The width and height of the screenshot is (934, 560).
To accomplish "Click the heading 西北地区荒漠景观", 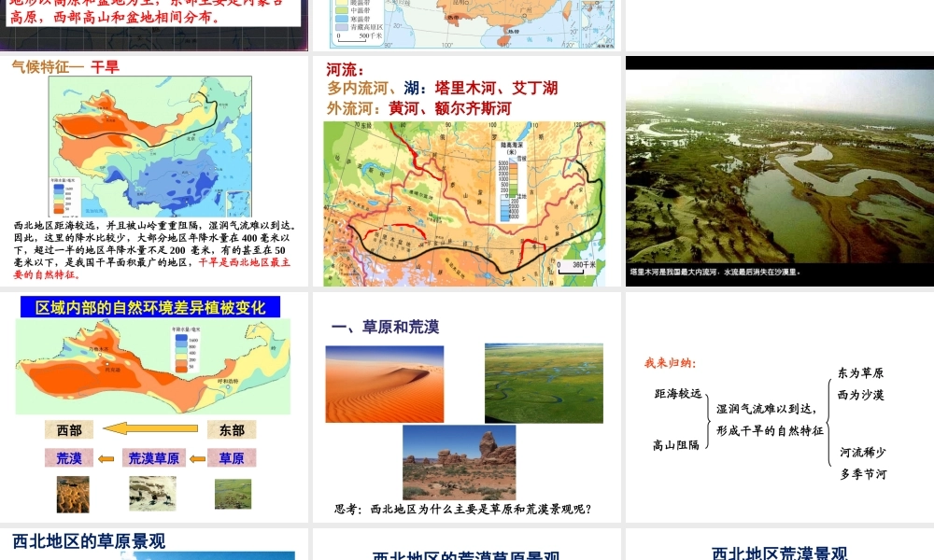I will (779, 553).
